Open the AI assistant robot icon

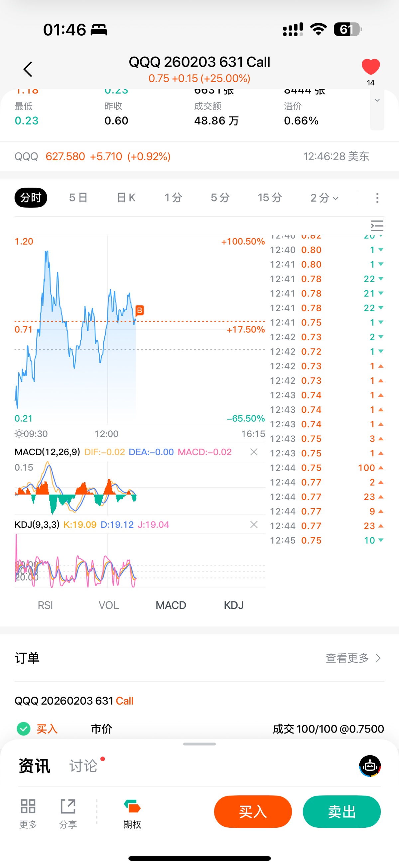pos(370,765)
